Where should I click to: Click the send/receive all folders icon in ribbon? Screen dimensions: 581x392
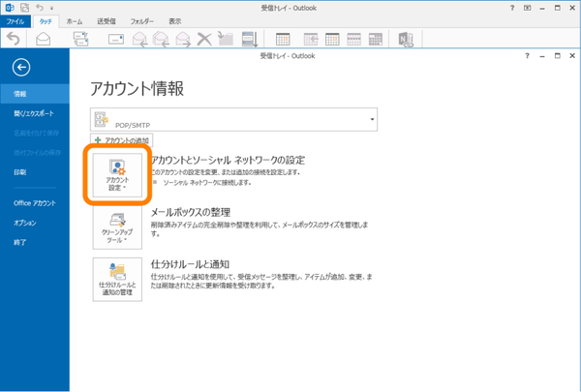(x=80, y=39)
